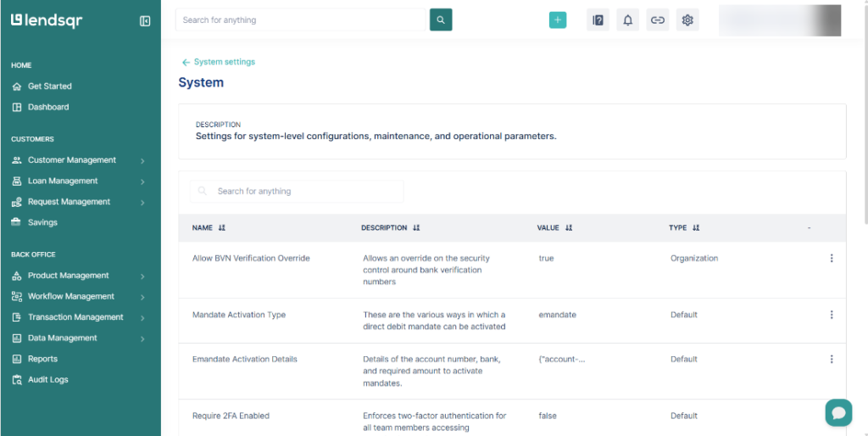The height and width of the screenshot is (436, 868).
Task: Focus the table Search for anything field
Action: click(297, 191)
